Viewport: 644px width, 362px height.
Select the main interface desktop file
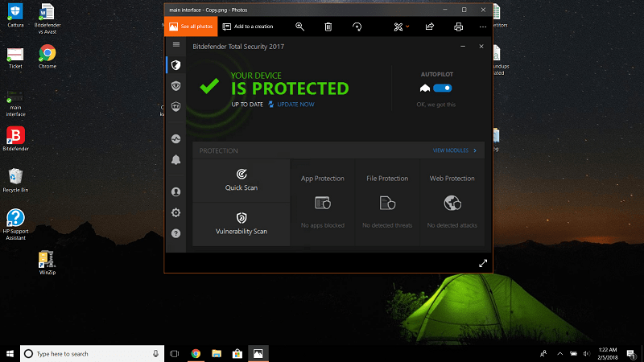coord(15,104)
